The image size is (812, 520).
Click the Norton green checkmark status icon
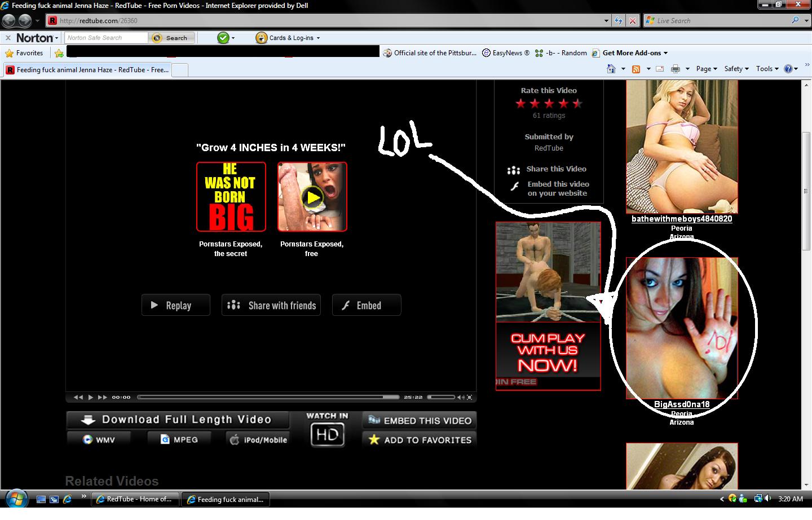coord(223,38)
